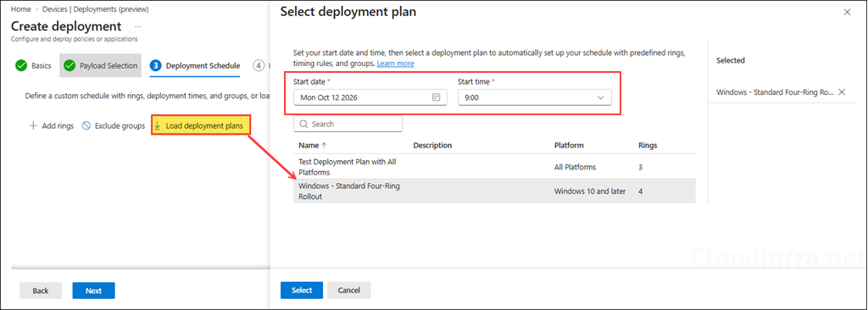Expand the Start time dropdown chevron
The width and height of the screenshot is (868, 310).
[601, 97]
